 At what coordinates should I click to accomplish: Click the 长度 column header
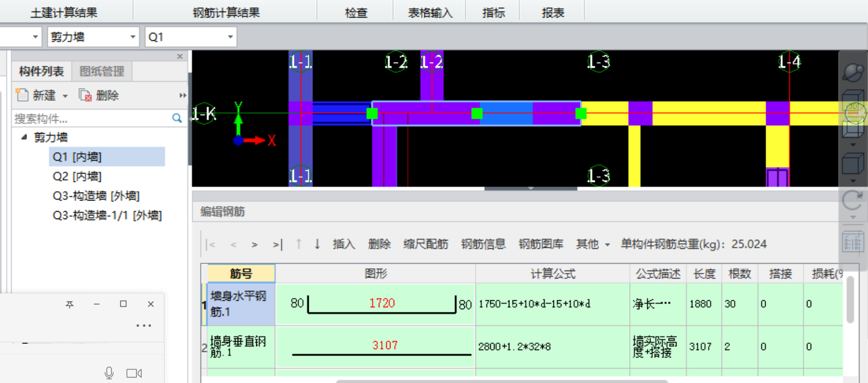pos(704,273)
